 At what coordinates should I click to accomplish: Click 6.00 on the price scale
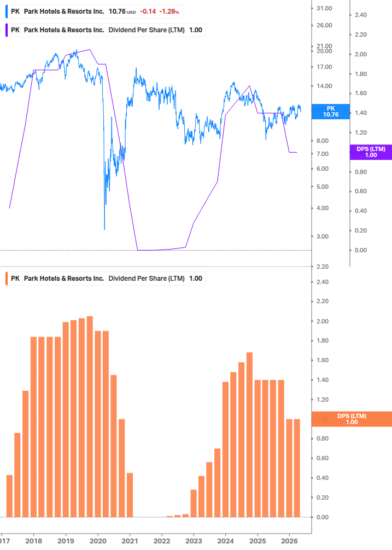click(x=322, y=169)
